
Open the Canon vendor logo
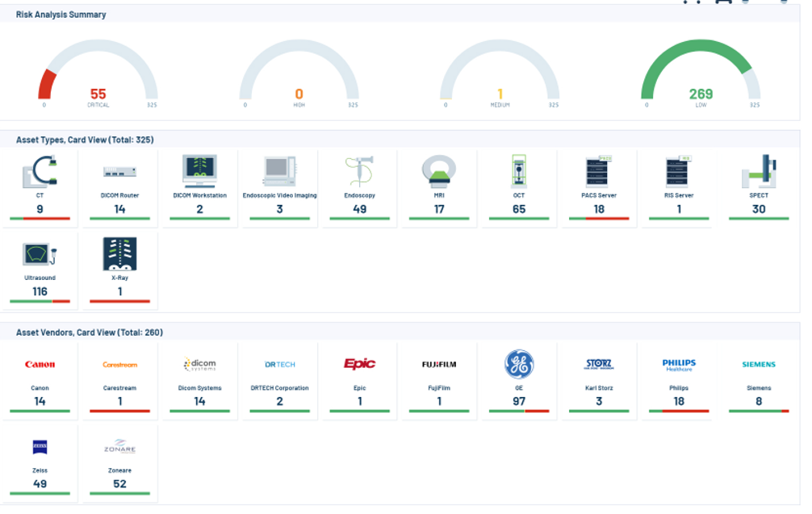coord(40,365)
